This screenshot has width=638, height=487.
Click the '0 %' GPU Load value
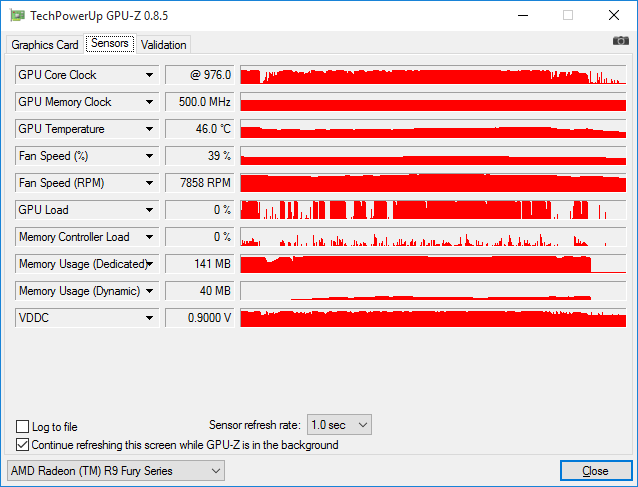[x=200, y=210]
